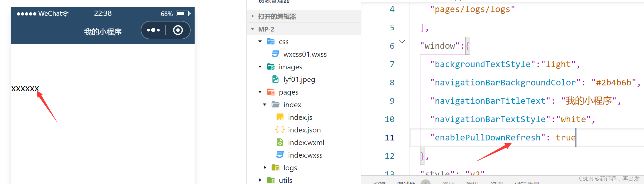Click the "navigationBarTextStyle" key
Screen dimensions: 644x184
pyautogui.click(x=490, y=119)
